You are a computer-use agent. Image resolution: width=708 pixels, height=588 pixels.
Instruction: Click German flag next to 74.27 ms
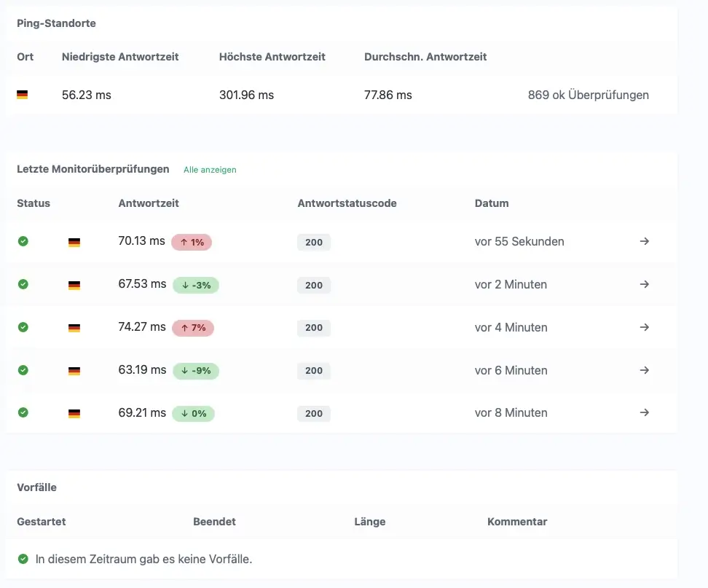point(74,328)
